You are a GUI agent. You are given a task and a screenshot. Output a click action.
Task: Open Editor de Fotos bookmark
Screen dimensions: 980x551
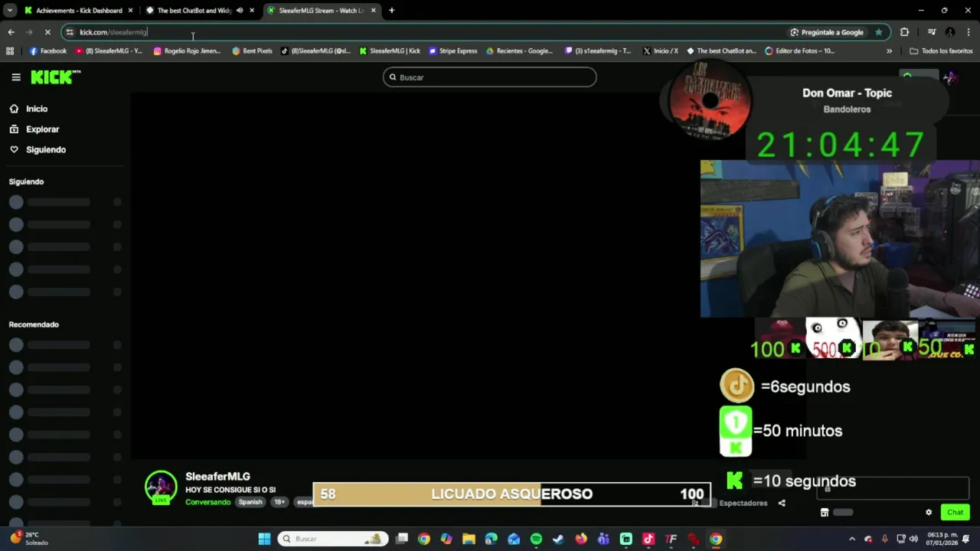(800, 51)
